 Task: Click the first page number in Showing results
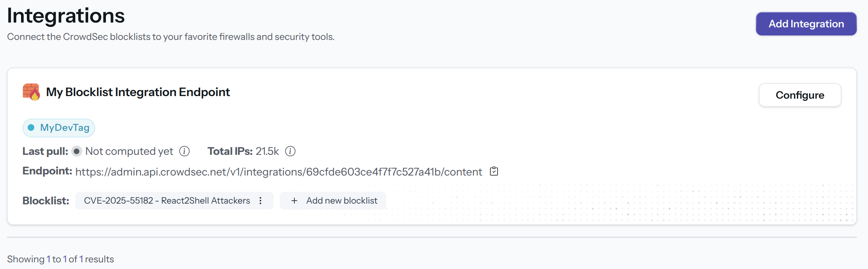point(48,259)
